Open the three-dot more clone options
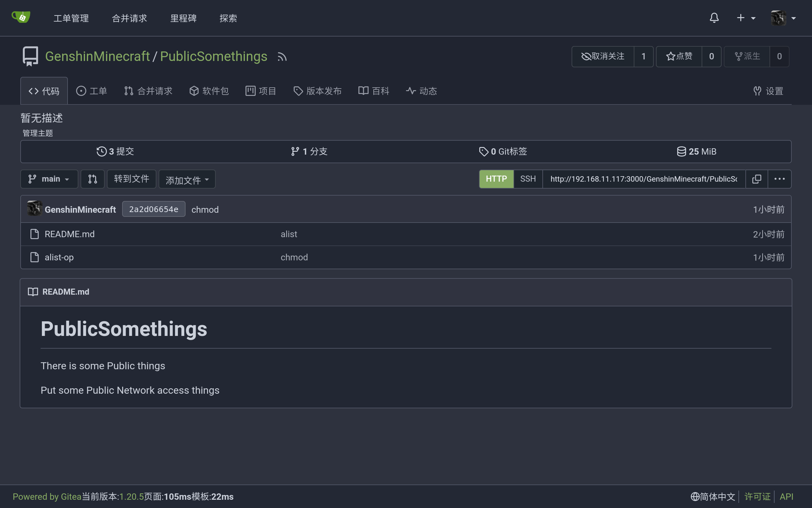This screenshot has height=508, width=812. tap(779, 179)
